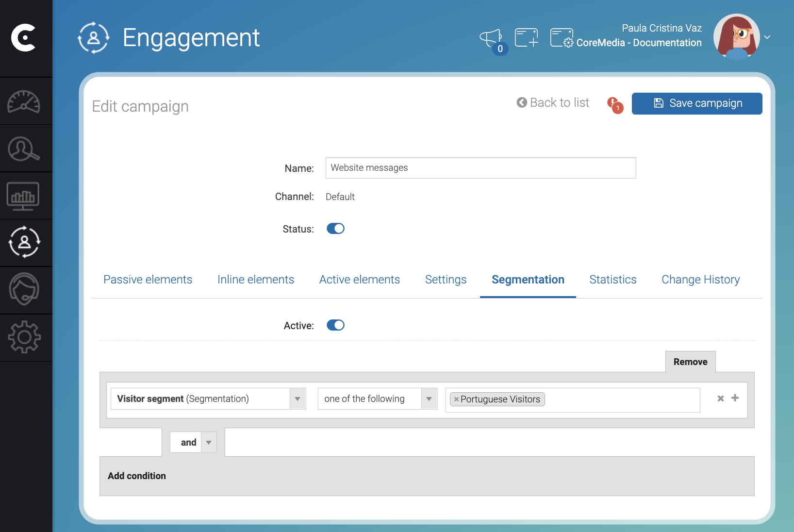This screenshot has height=532, width=794.
Task: Click the Default channel value
Action: tap(340, 197)
